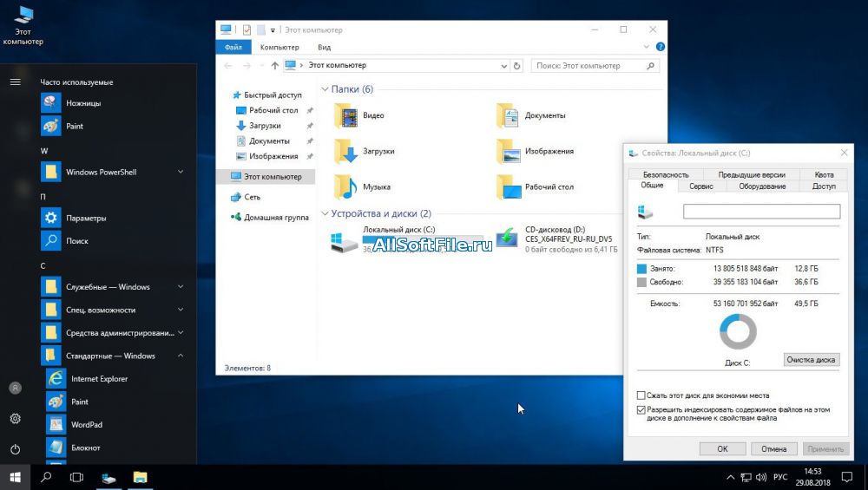The image size is (868, 490).
Task: Expand the Windows PowerShell group
Action: click(x=181, y=172)
